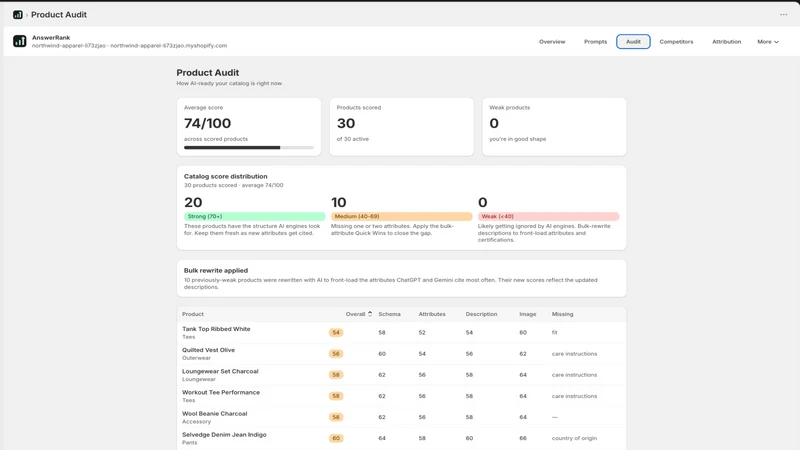The width and height of the screenshot is (800, 450).
Task: Click the Product Audit breadcrumb title
Action: coord(59,15)
